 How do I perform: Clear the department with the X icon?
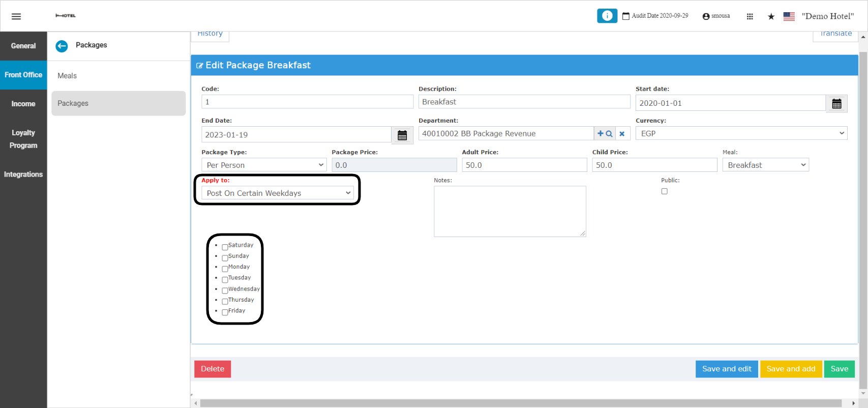coord(622,133)
